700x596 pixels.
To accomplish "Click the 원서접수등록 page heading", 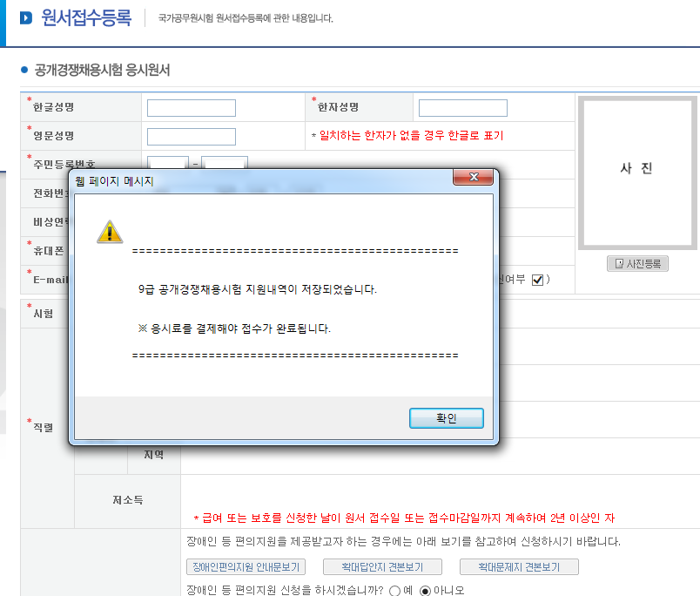I will (x=86, y=17).
